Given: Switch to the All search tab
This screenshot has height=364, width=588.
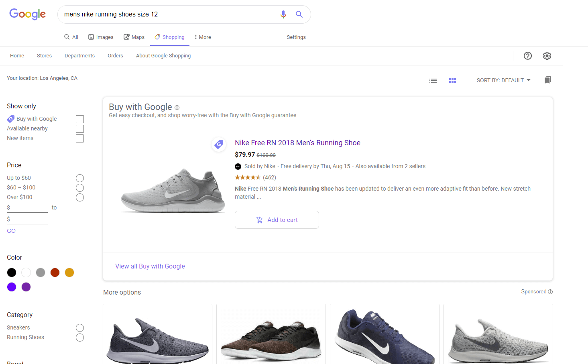Looking at the screenshot, I should coord(71,37).
